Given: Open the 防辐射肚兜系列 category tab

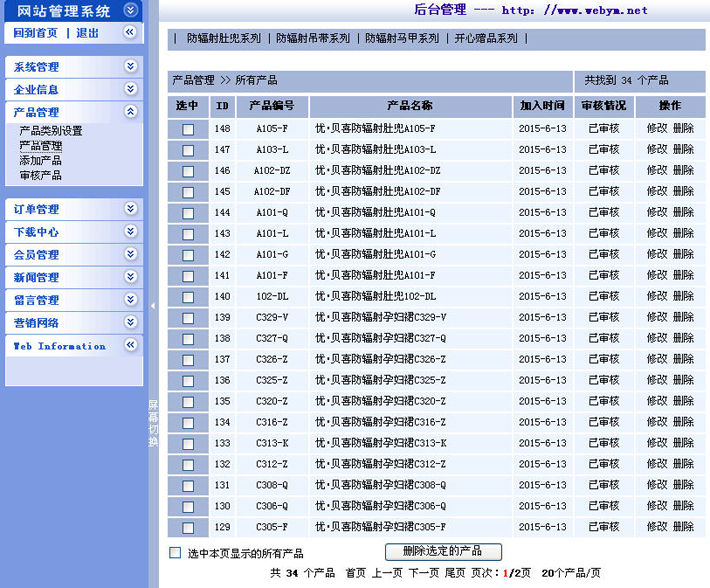Looking at the screenshot, I should tap(223, 39).
